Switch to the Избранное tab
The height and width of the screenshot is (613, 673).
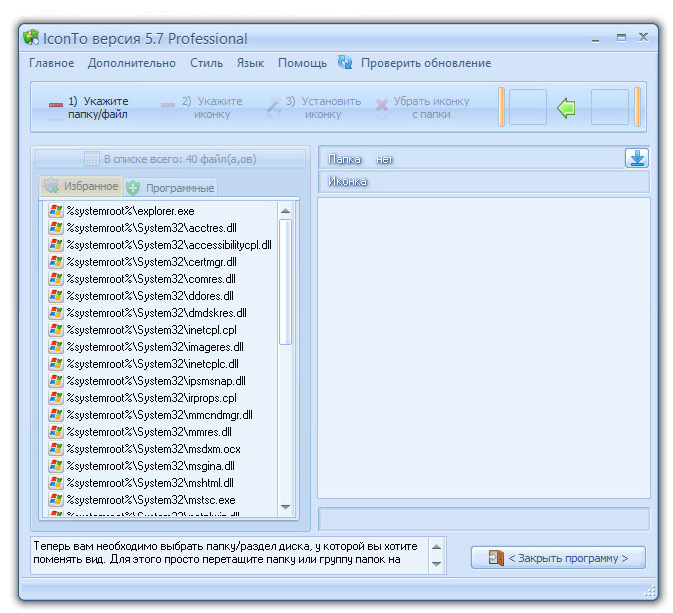(82, 186)
